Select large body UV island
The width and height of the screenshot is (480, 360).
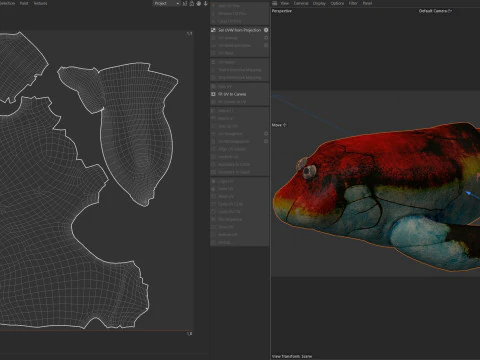tap(50, 227)
